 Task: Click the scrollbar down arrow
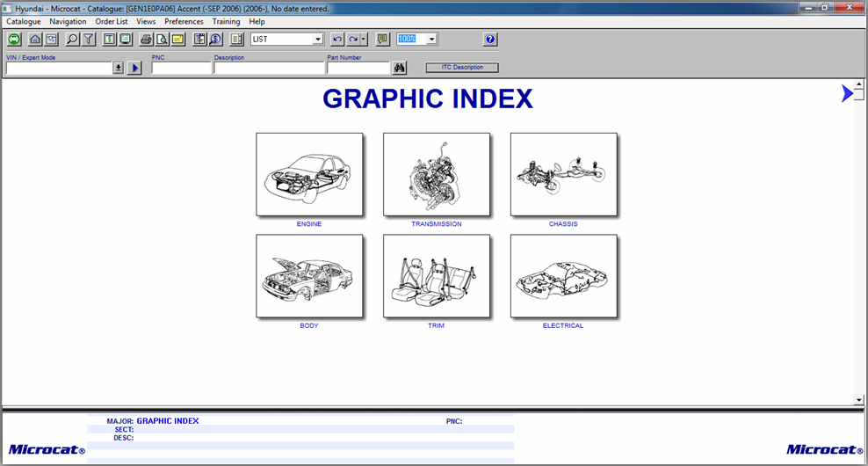pos(858,399)
